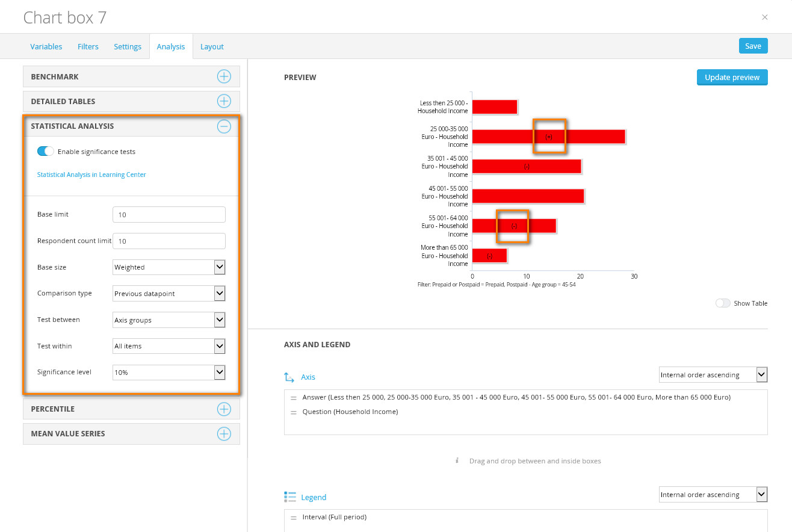Expand the Benchmark section plus icon
The image size is (792, 532).
[x=224, y=76]
